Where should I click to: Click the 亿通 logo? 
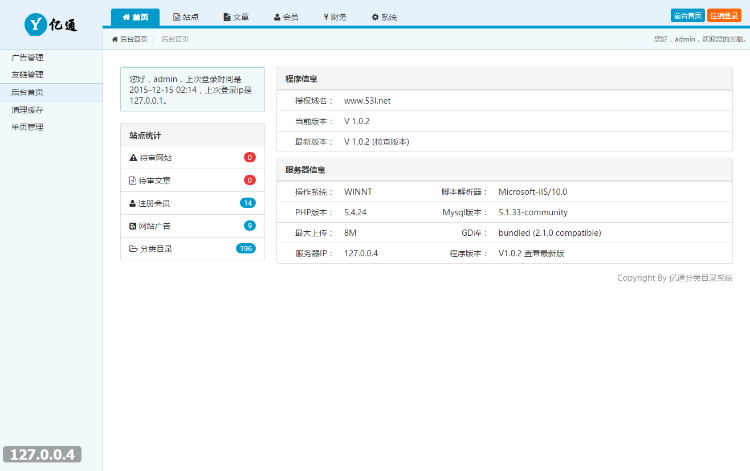(x=51, y=24)
